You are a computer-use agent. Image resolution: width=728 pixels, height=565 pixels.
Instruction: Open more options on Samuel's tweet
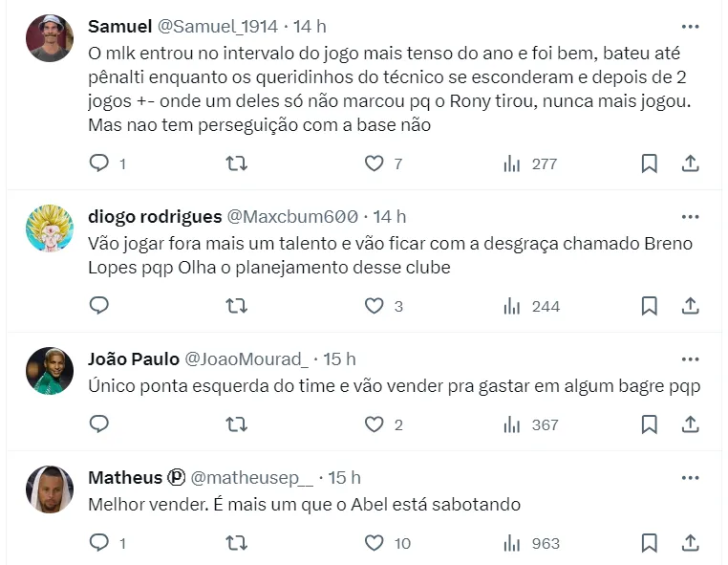(x=690, y=25)
